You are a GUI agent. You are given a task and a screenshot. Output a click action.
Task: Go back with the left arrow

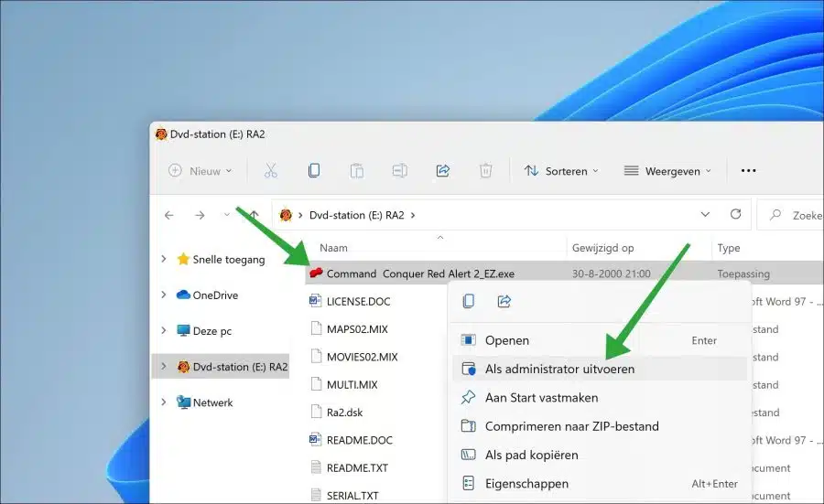(169, 215)
